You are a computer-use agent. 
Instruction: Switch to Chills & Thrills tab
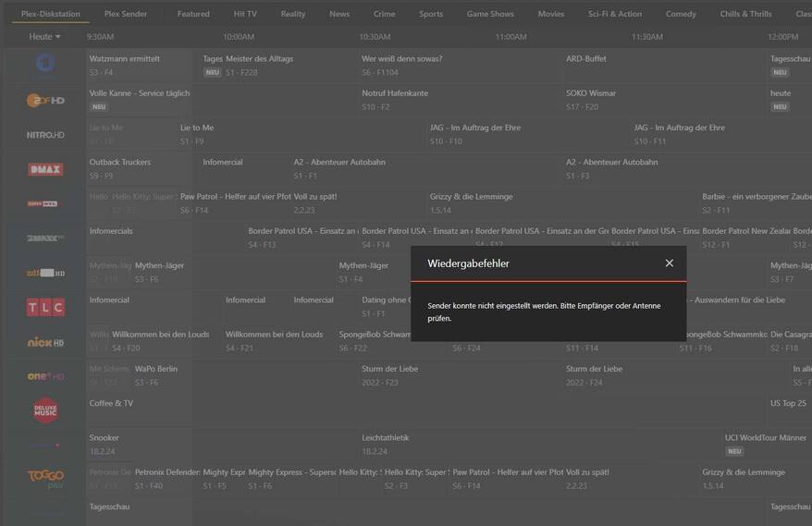point(745,14)
